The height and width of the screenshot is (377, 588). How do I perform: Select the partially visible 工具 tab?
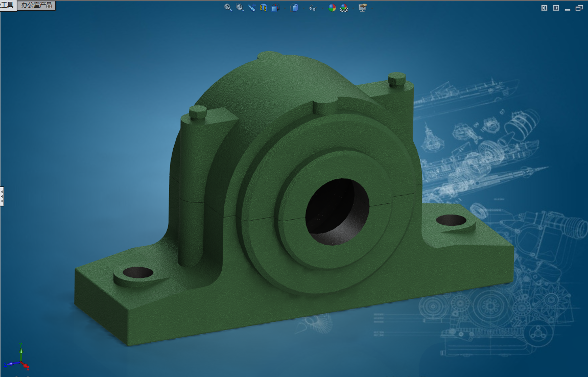8,5
